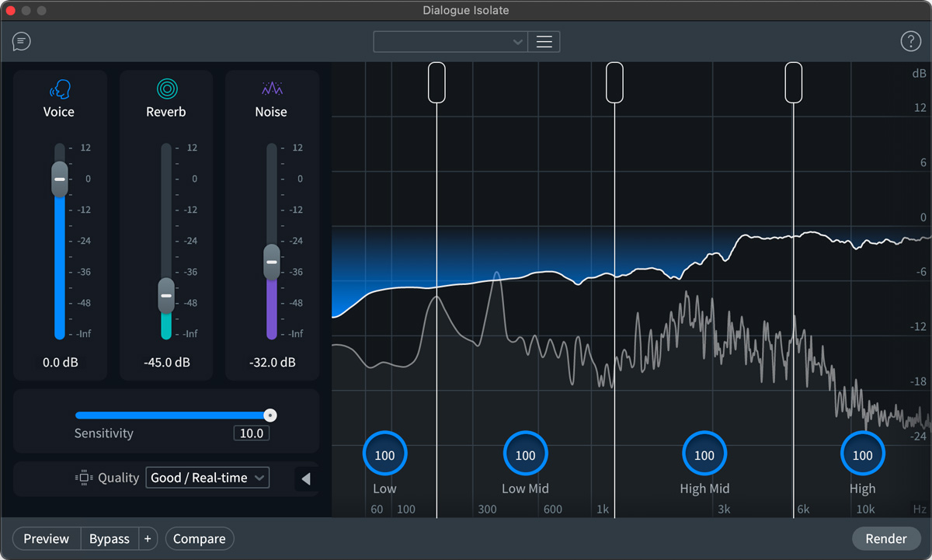
Task: Open the preset hamburger menu
Action: [x=544, y=42]
